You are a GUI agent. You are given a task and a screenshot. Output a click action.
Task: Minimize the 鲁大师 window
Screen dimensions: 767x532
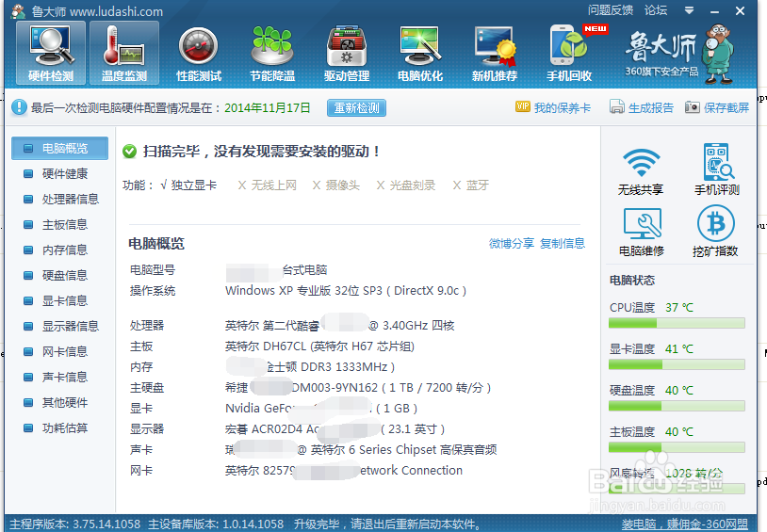[x=714, y=10]
